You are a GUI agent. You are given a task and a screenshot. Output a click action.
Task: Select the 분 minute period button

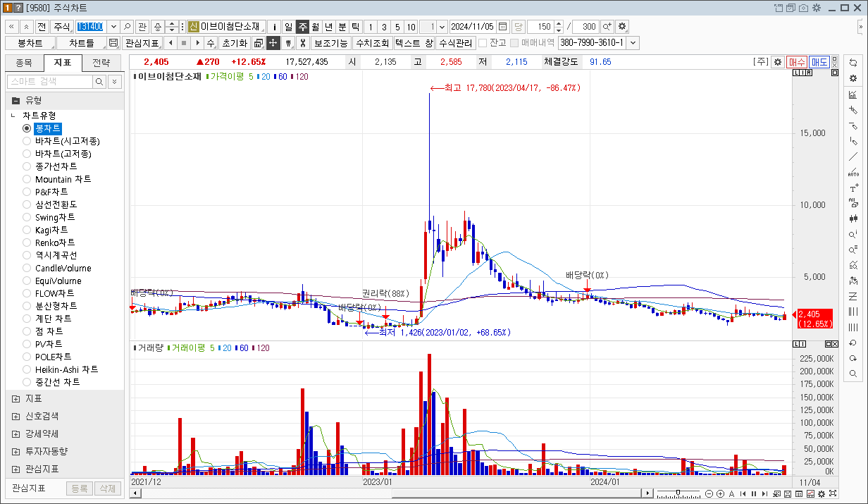tap(342, 26)
